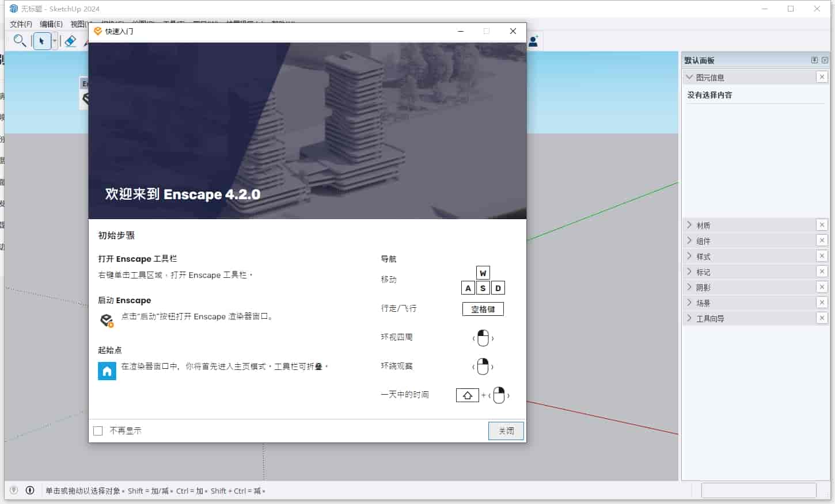Click the geolocation icon in the status bar
Screen dimensions: 835x504
(x=13, y=490)
